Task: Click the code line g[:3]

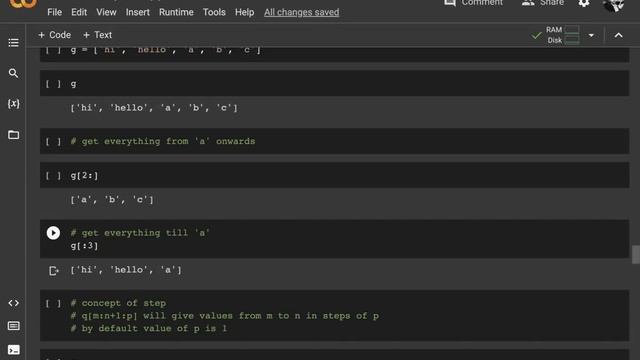Action: (84, 246)
